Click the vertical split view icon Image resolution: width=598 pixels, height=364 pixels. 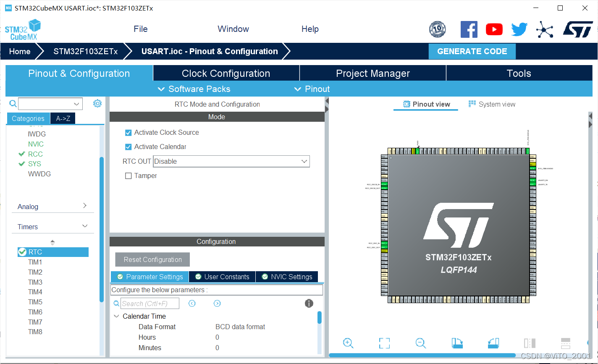530,343
